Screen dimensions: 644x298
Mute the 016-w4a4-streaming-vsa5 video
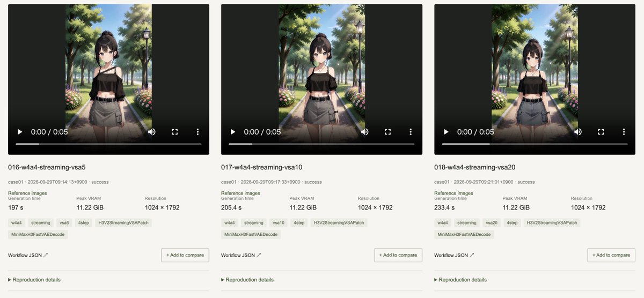click(x=152, y=132)
